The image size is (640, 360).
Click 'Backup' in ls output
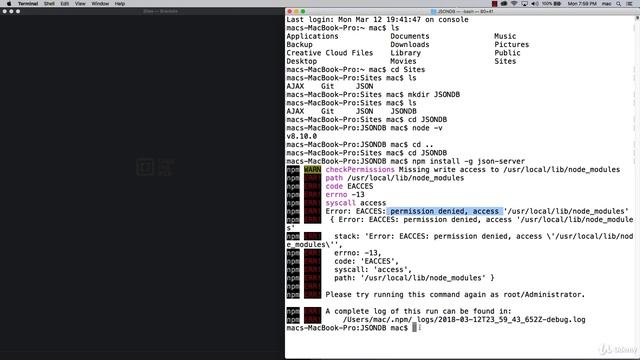[299, 44]
